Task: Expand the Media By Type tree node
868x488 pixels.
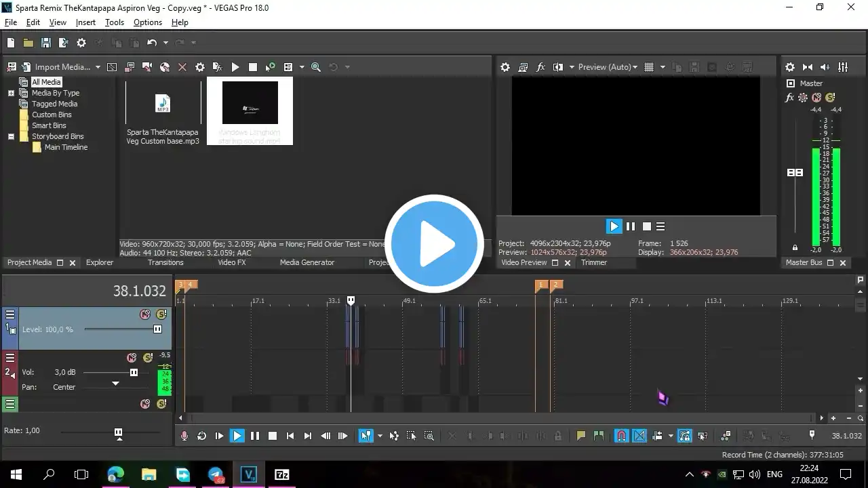Action: coord(12,93)
